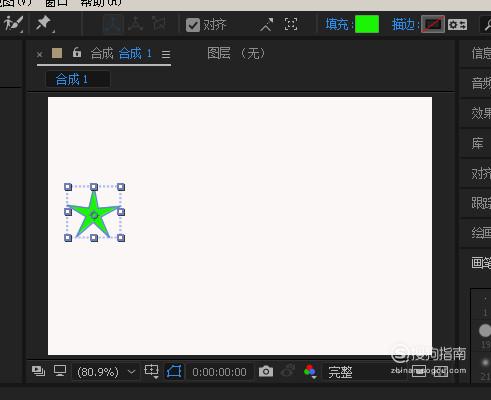Toggle the transparency grid icon

(441, 371)
